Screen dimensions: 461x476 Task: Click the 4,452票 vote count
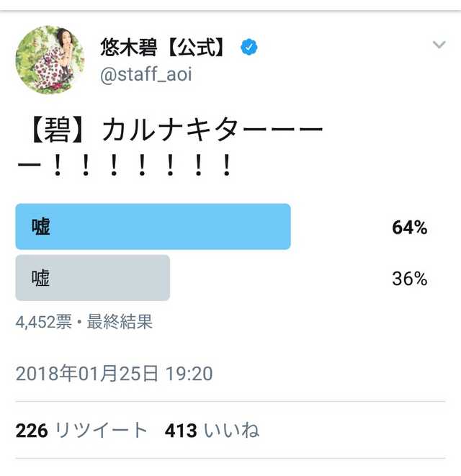pyautogui.click(x=43, y=322)
